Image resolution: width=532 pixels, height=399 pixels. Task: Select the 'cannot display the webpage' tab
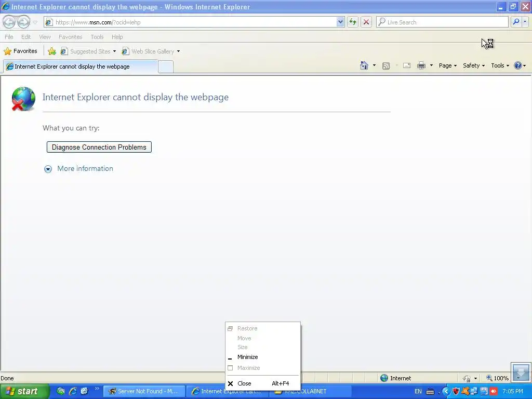81,66
